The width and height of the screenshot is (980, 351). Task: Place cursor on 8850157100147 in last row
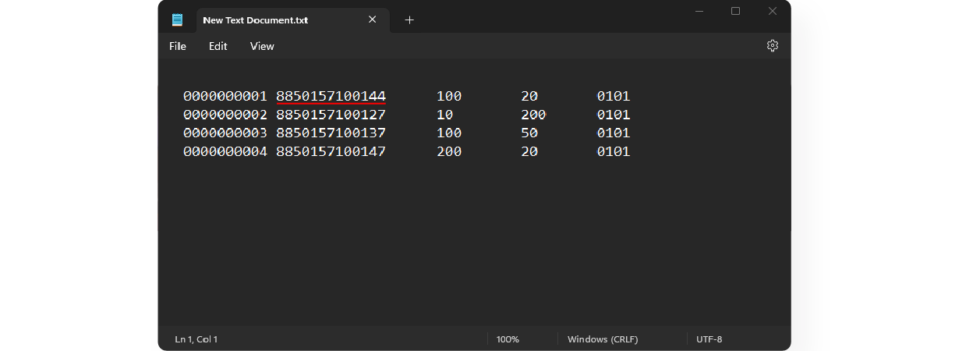[331, 151]
